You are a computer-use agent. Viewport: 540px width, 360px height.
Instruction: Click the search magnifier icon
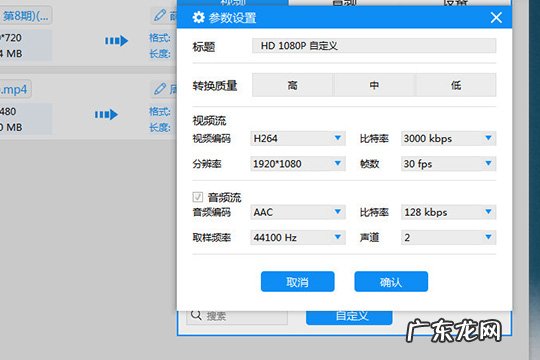point(196,315)
